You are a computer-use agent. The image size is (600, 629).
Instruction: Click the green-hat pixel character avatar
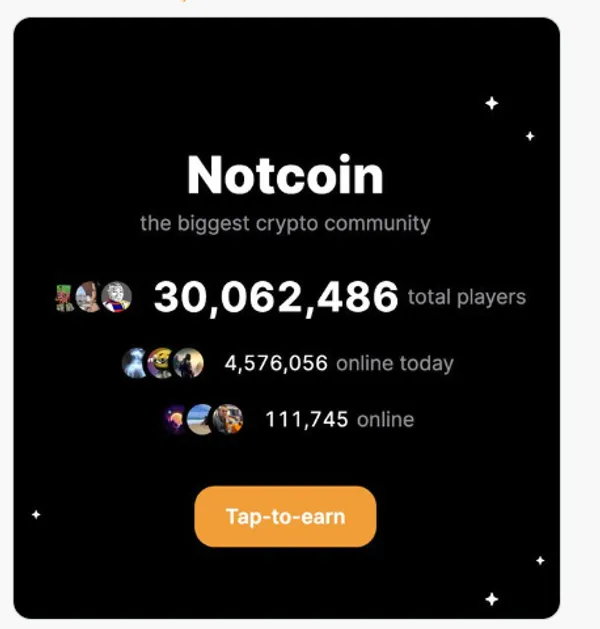(x=66, y=297)
